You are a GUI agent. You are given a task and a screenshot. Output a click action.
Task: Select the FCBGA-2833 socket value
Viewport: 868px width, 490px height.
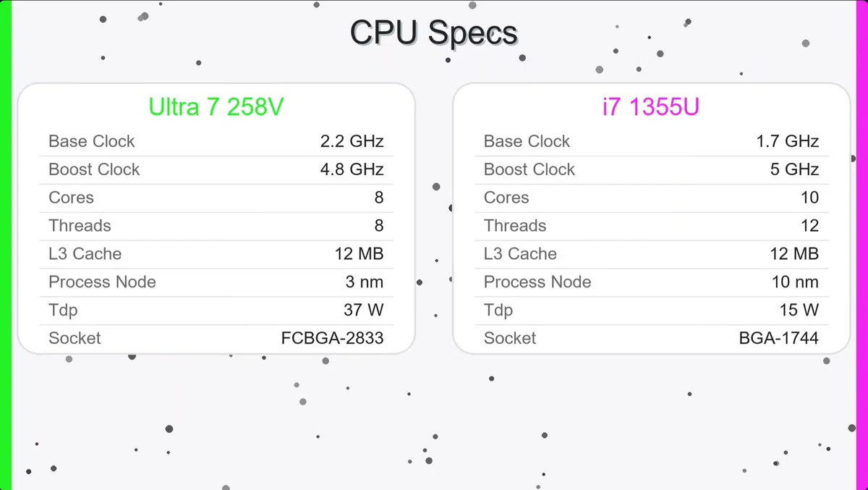332,338
